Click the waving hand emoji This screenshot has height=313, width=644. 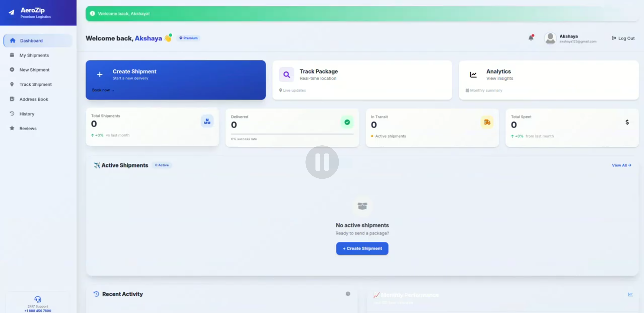point(168,38)
